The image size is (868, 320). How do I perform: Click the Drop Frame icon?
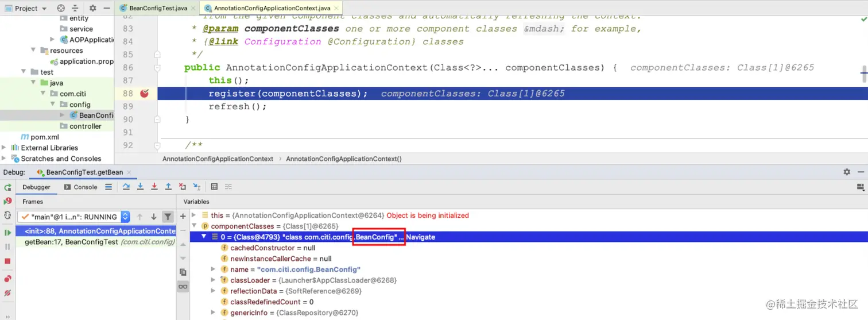(x=183, y=187)
